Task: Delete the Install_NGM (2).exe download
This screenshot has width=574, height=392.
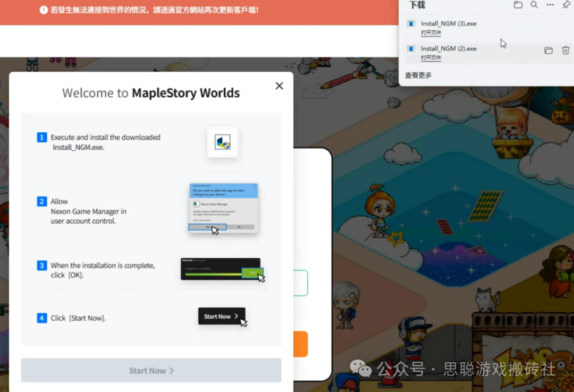Action: 565,50
